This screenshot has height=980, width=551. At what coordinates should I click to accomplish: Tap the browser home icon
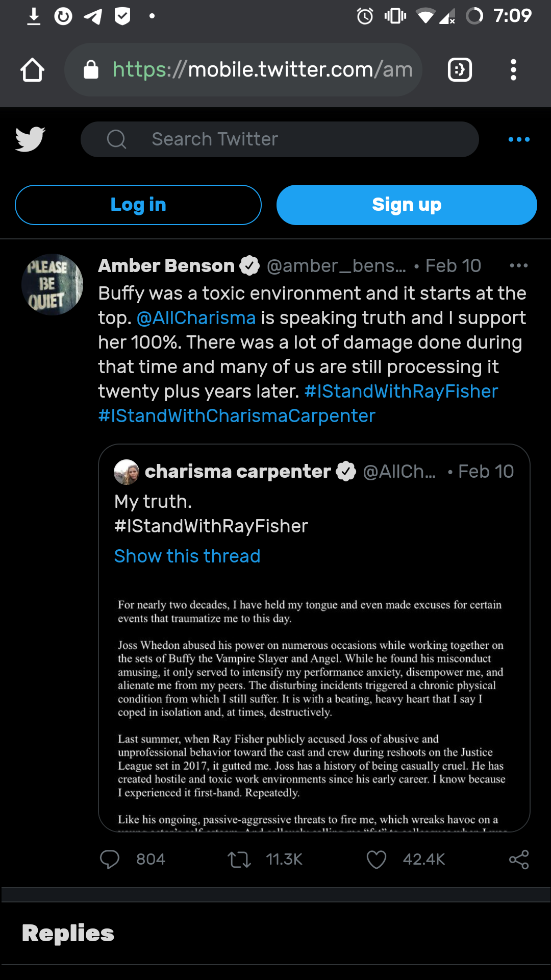pos(32,70)
